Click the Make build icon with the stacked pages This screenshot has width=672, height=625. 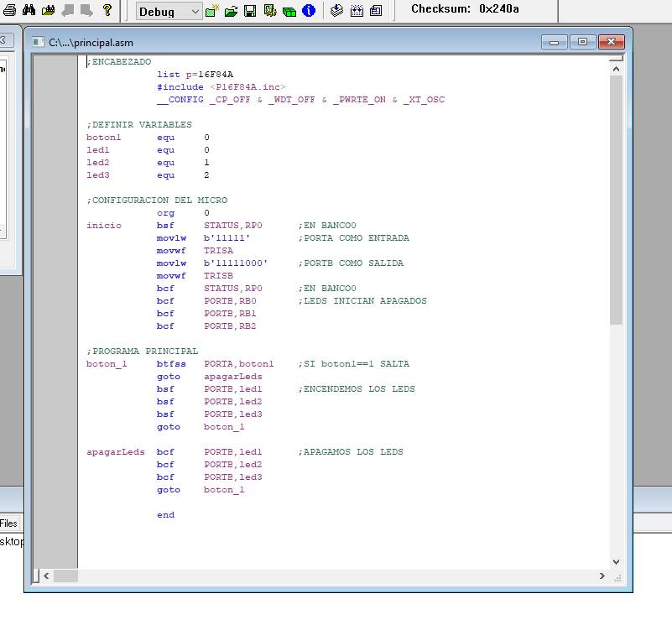click(x=337, y=11)
